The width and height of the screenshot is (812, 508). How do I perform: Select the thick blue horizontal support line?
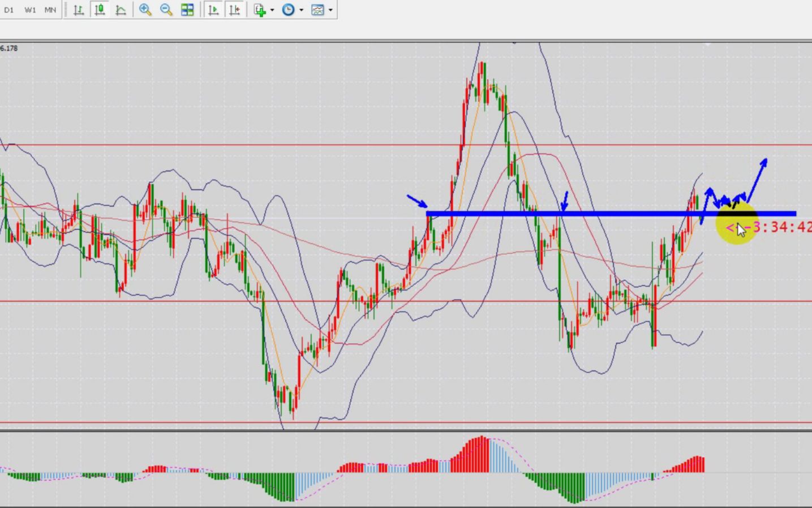click(611, 214)
